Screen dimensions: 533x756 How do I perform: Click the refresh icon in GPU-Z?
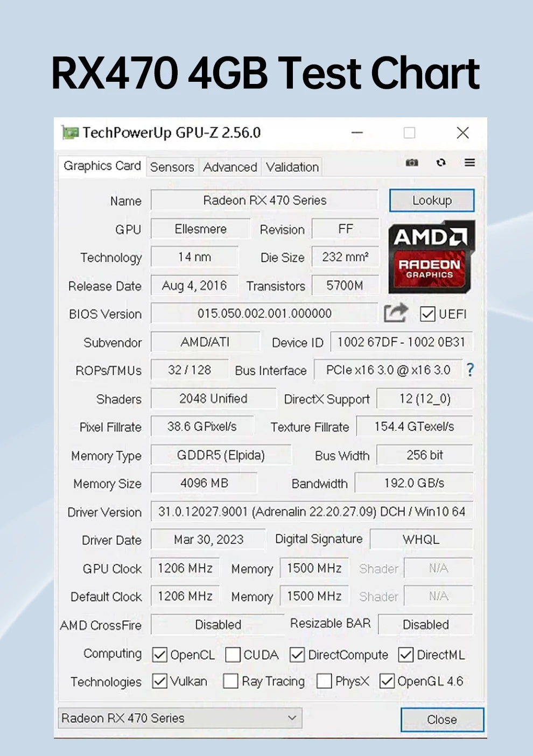click(x=441, y=162)
